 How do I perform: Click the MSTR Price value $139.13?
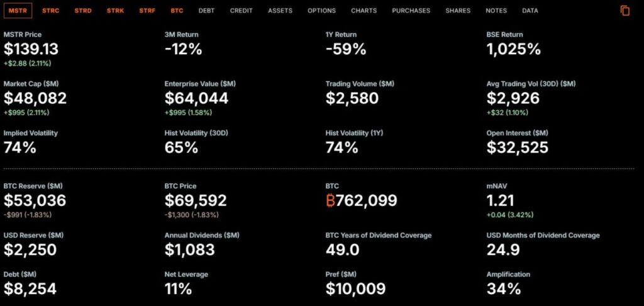[x=31, y=49]
